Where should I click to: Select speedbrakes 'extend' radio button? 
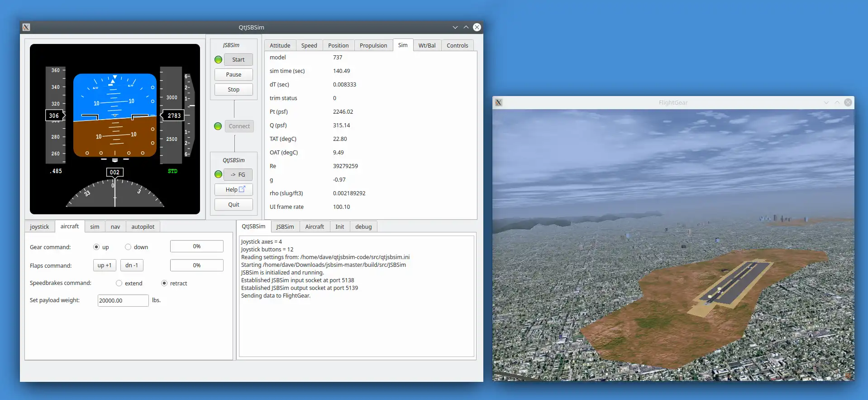click(119, 283)
